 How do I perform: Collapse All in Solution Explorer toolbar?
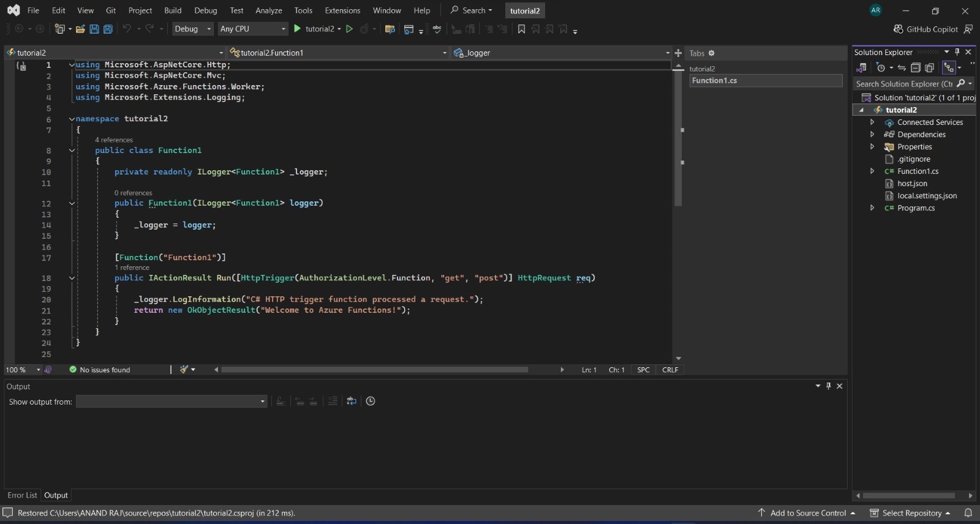click(916, 67)
